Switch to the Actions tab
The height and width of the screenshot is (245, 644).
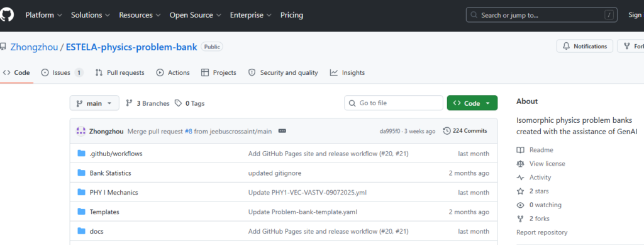click(x=173, y=73)
